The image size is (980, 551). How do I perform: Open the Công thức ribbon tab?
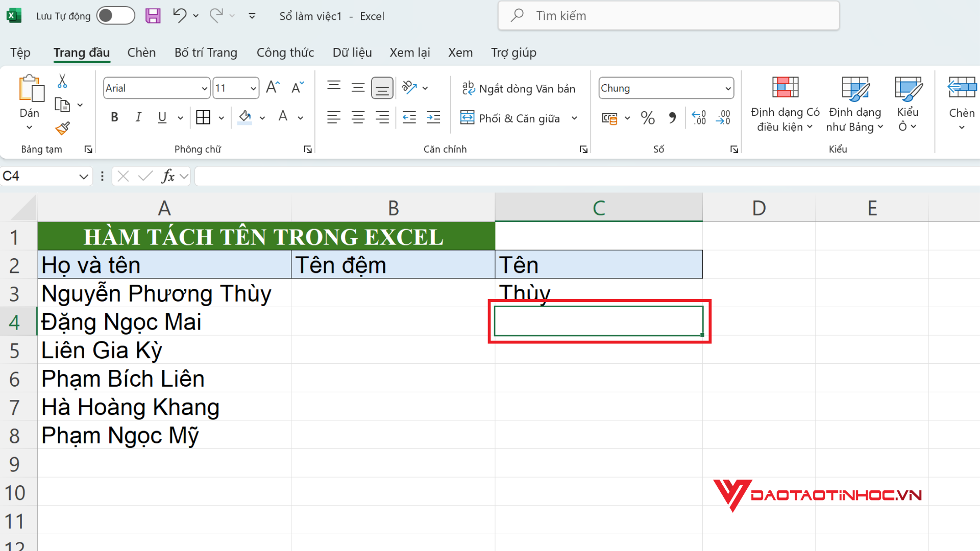pyautogui.click(x=285, y=53)
